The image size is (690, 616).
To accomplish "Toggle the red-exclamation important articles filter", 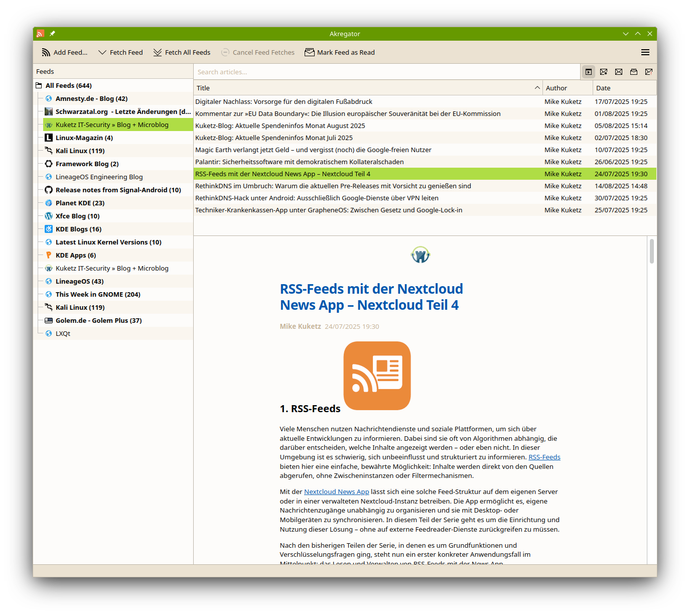I will coord(649,72).
